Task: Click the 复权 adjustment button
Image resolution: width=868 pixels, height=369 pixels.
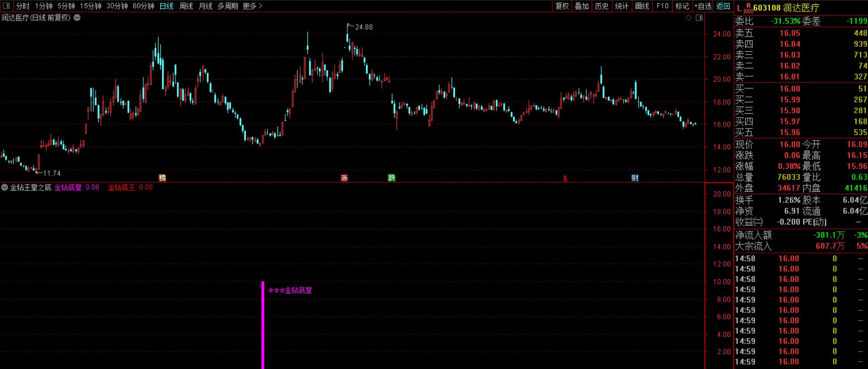Action: point(562,6)
